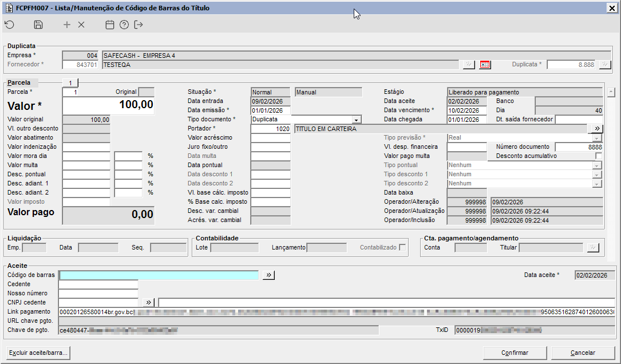The height and width of the screenshot is (364, 621).
Task: Click the Parcela panel scrollbar up arrow
Action: [x=611, y=92]
